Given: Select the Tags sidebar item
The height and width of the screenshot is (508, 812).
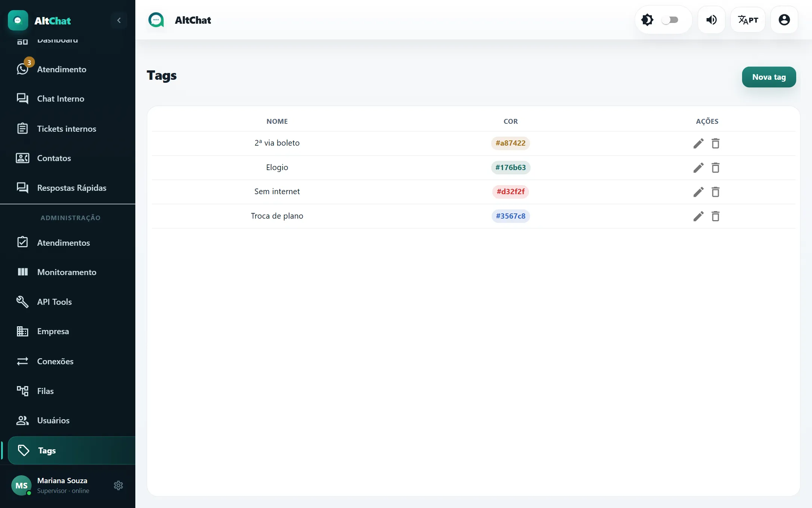Looking at the screenshot, I should (x=71, y=450).
